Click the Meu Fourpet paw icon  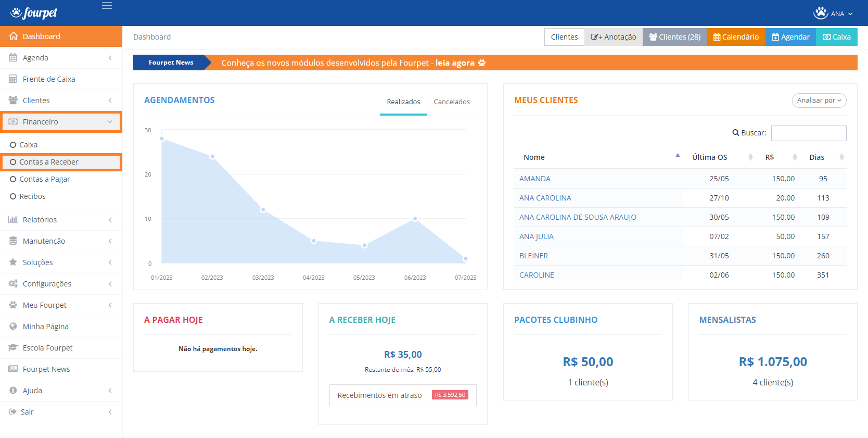13,305
